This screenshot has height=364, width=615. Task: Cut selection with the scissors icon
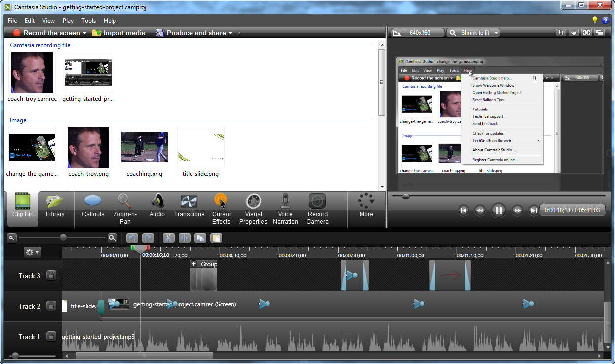pyautogui.click(x=168, y=238)
